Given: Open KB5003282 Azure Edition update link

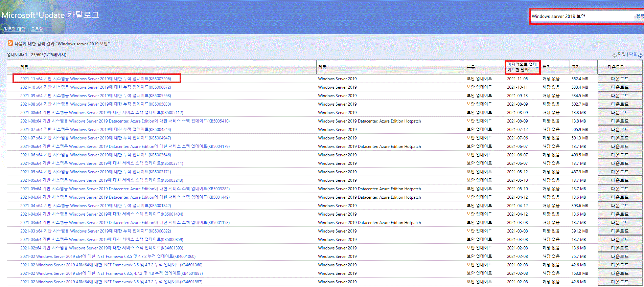Looking at the screenshot, I should [x=125, y=189].
